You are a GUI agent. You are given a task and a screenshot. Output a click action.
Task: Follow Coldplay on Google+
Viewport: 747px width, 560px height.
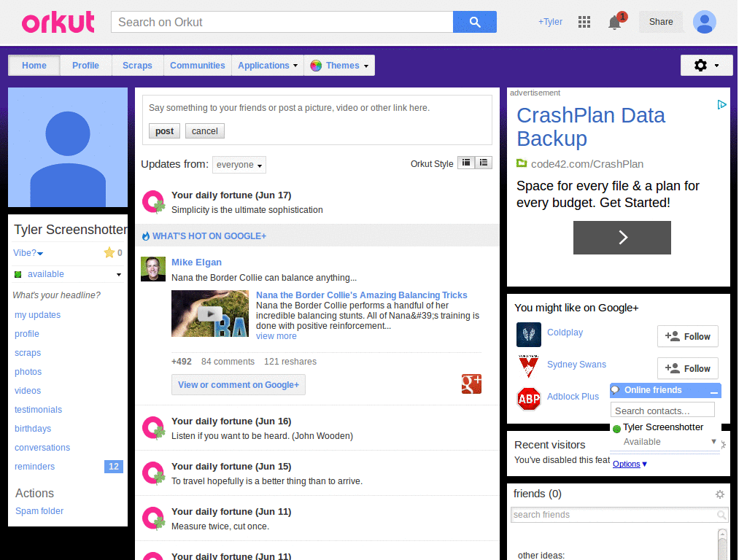click(x=687, y=336)
